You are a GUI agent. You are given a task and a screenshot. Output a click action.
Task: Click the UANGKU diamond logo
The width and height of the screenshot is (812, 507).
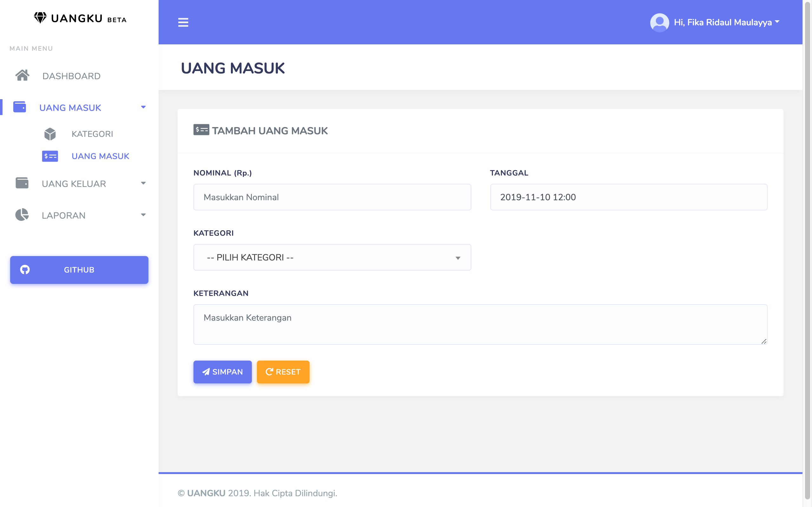[40, 18]
